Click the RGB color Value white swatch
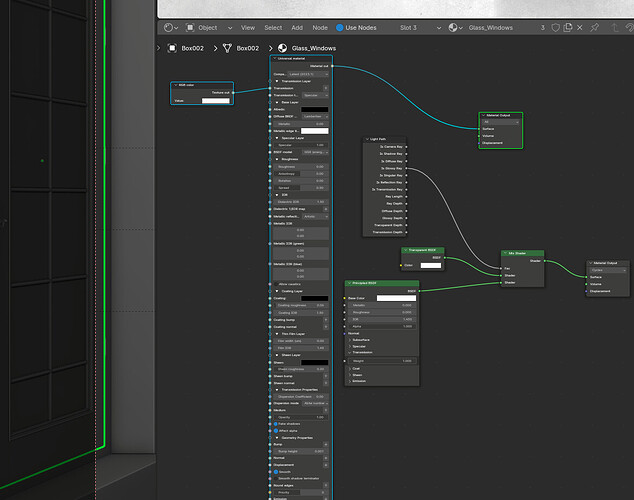This screenshot has height=500, width=634. click(216, 101)
